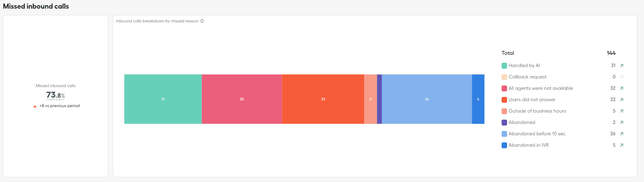Click the Users did not answer legend label
This screenshot has width=644, height=182.
(532, 100)
